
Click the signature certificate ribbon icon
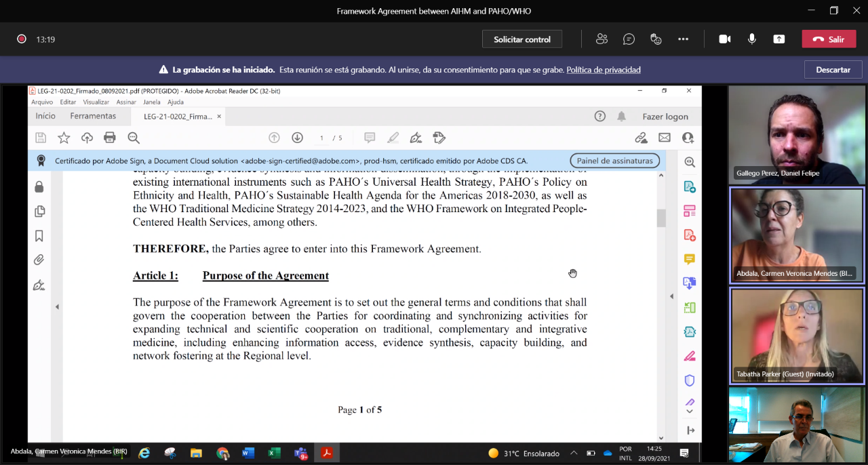coord(41,161)
